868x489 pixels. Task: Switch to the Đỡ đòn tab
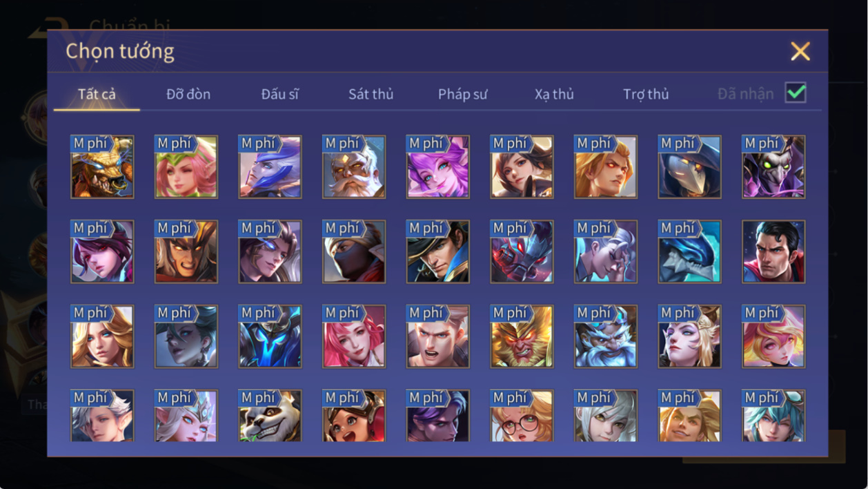click(x=188, y=94)
